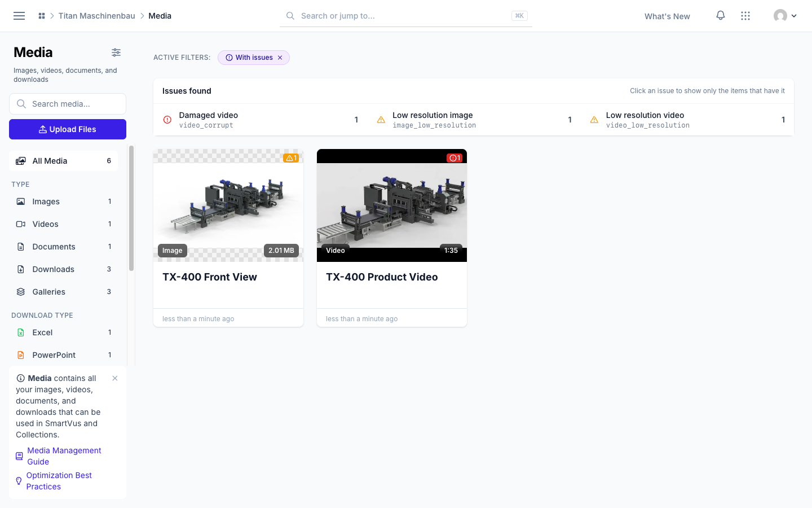The width and height of the screenshot is (812, 508).
Task: Select All Media in sidebar
Action: click(64, 161)
